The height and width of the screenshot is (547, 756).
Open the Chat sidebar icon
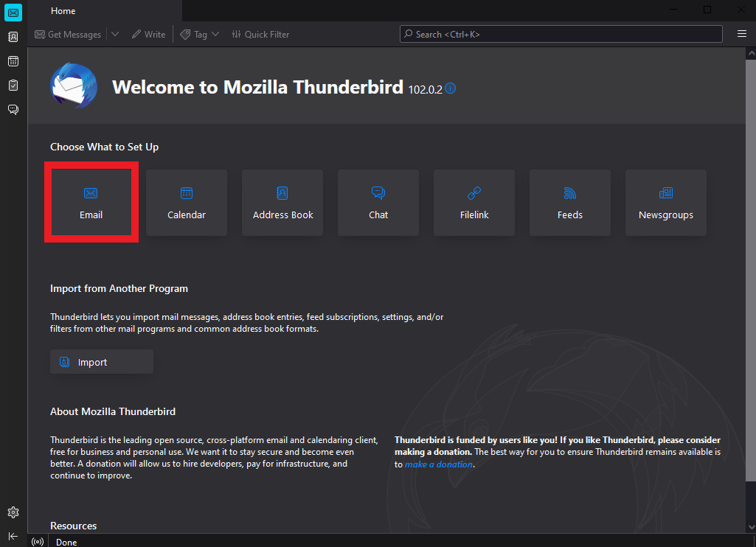(13, 110)
